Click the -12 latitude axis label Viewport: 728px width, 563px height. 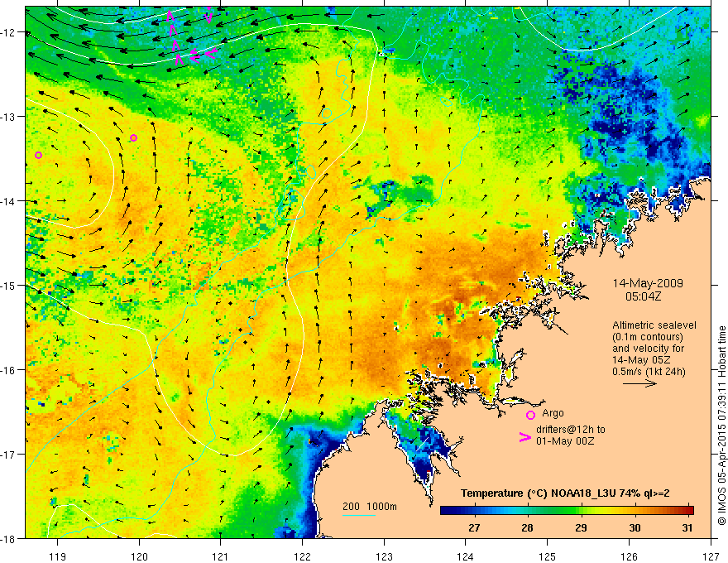pyautogui.click(x=9, y=32)
